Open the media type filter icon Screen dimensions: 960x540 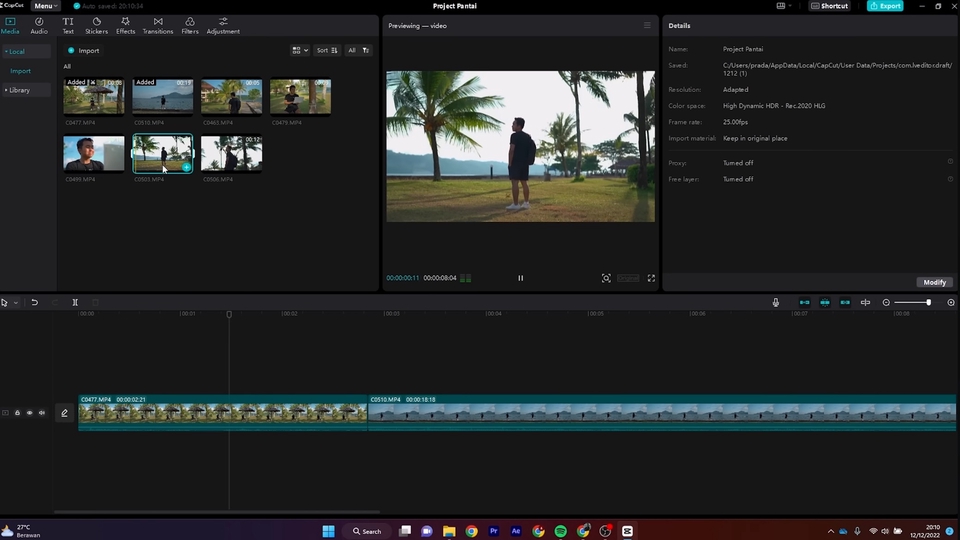coord(366,50)
